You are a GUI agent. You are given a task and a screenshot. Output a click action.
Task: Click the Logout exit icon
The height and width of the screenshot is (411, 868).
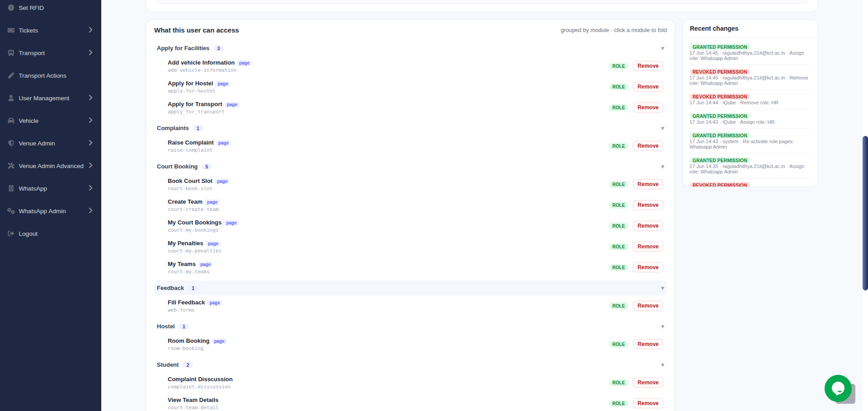tap(11, 234)
